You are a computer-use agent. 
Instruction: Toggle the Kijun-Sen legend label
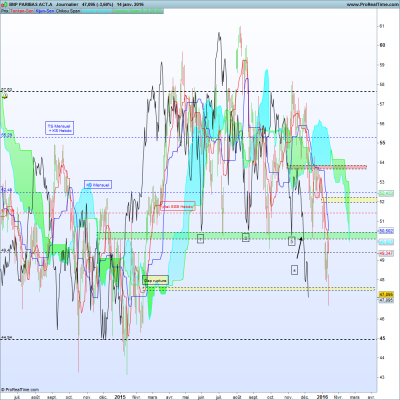click(45, 11)
